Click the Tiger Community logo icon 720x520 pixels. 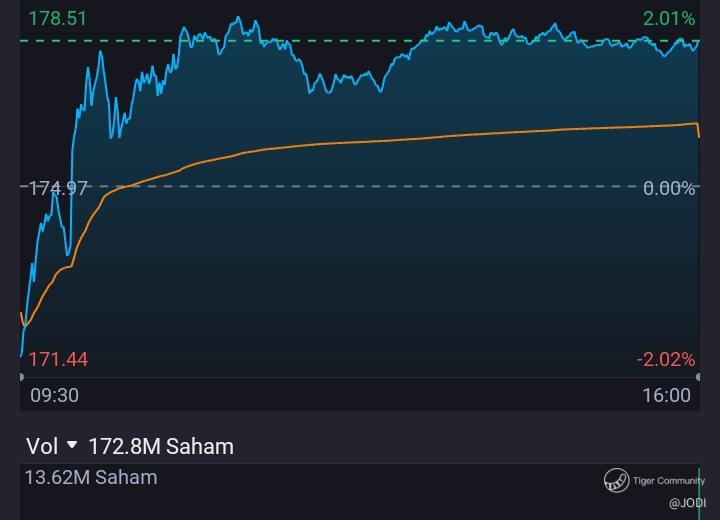point(616,481)
